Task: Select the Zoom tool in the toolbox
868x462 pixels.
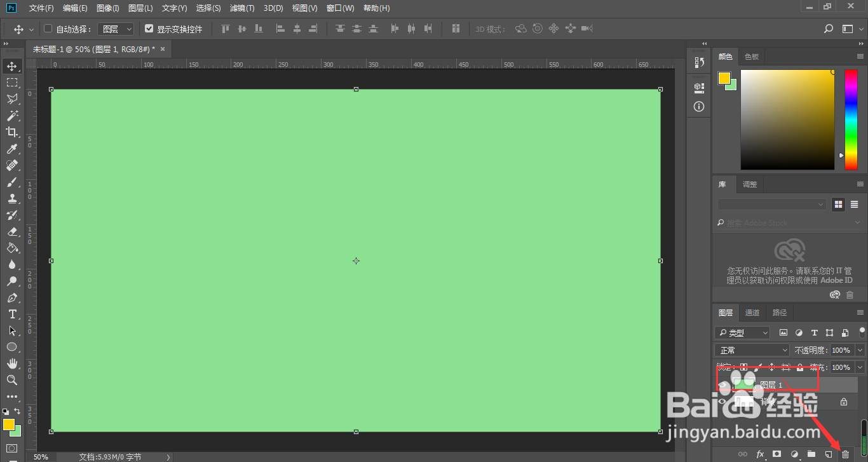Action: [12, 380]
